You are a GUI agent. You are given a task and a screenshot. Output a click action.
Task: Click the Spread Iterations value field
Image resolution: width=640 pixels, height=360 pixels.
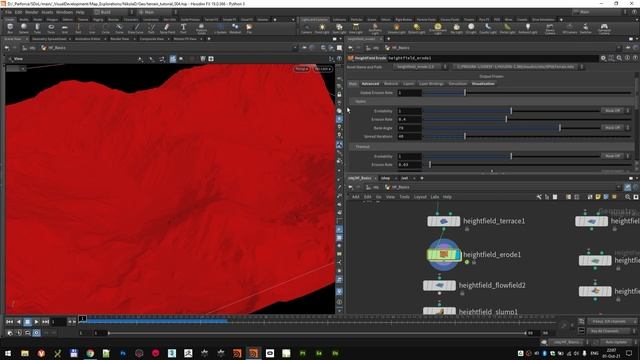[x=409, y=136]
